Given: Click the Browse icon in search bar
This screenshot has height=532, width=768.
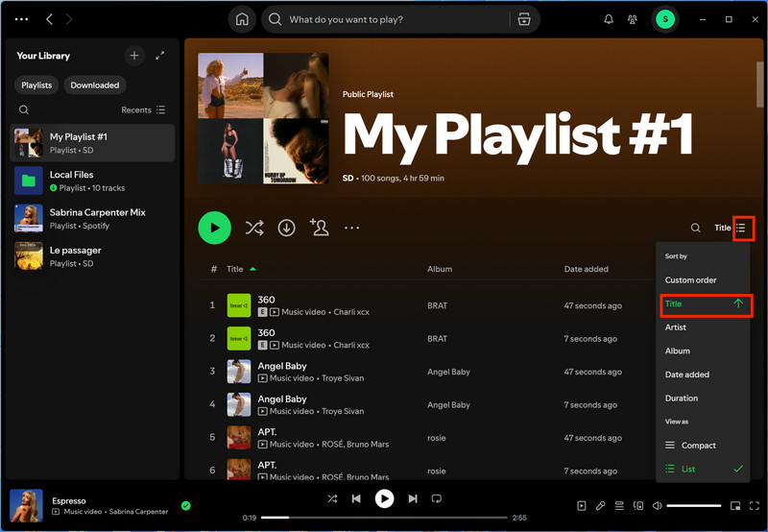Looking at the screenshot, I should [524, 19].
